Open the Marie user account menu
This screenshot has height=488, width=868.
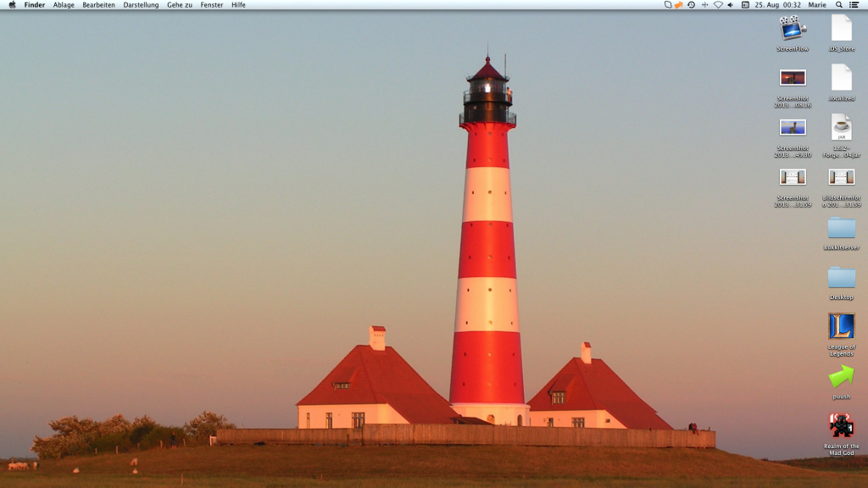[x=816, y=5]
